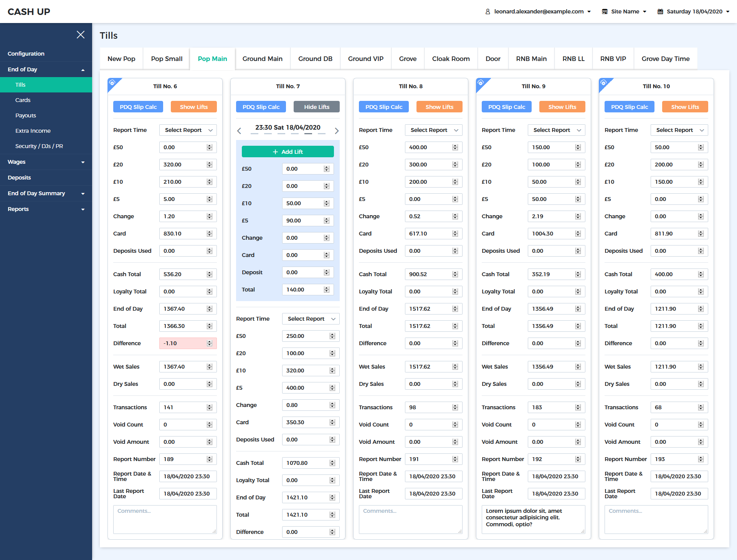Click the Add Lift button
Viewport: 737px width, 560px height.
click(x=288, y=152)
